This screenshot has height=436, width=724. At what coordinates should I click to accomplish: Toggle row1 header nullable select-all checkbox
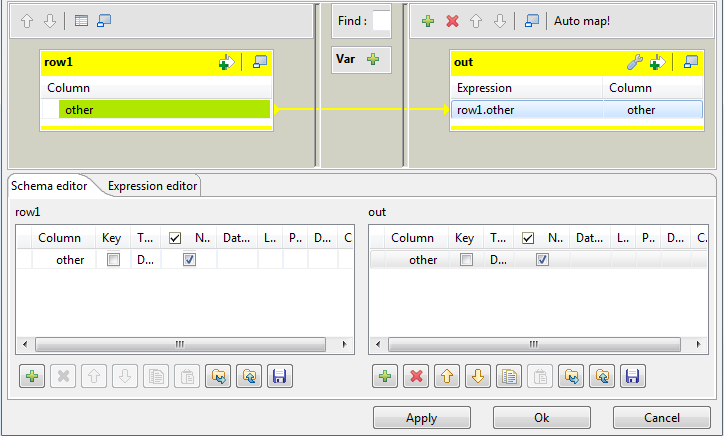click(175, 238)
